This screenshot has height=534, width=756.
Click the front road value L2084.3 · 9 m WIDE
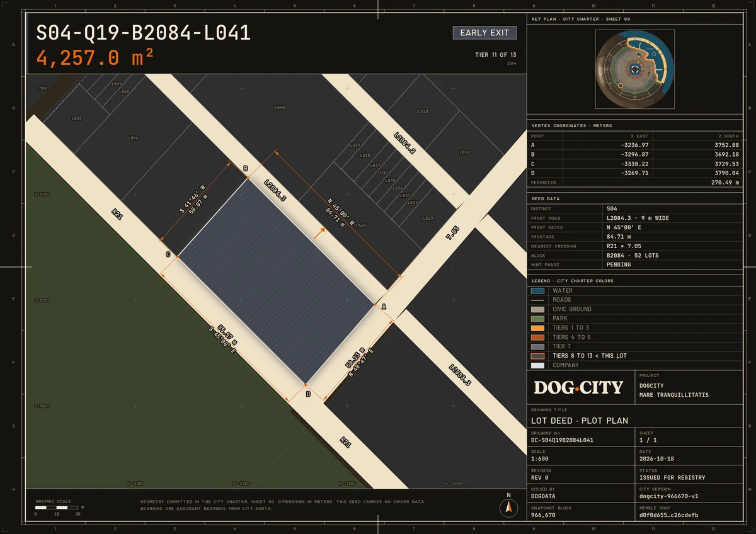click(x=638, y=218)
